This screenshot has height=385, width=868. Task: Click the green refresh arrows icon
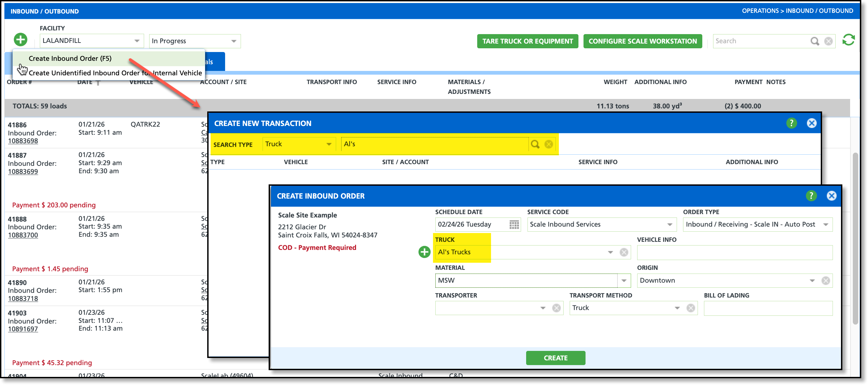848,40
